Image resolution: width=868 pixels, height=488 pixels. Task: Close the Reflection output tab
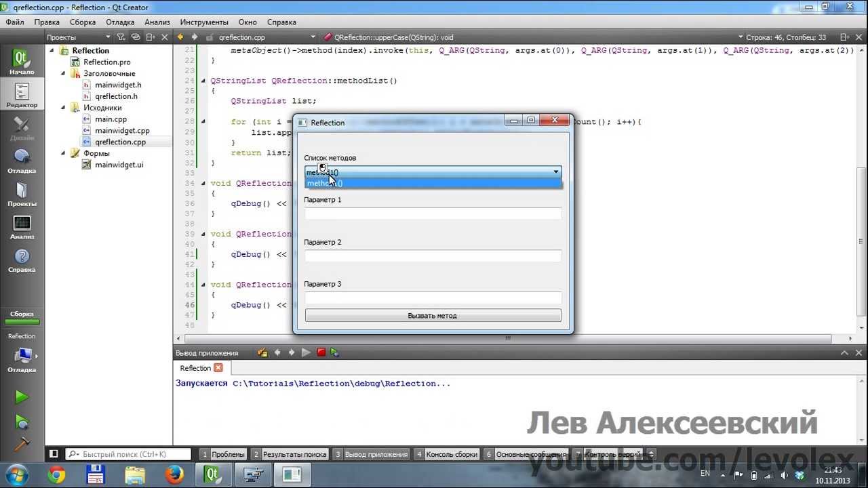pyautogui.click(x=218, y=368)
